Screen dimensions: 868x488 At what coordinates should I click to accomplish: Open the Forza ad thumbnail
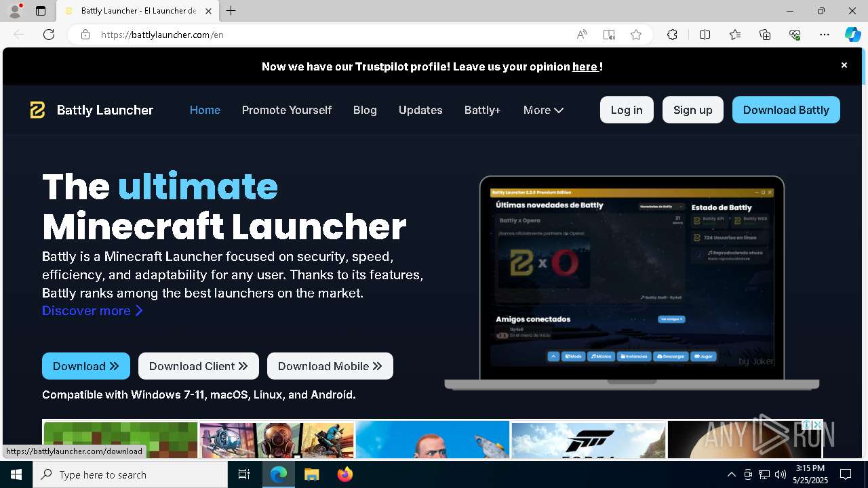[588, 440]
